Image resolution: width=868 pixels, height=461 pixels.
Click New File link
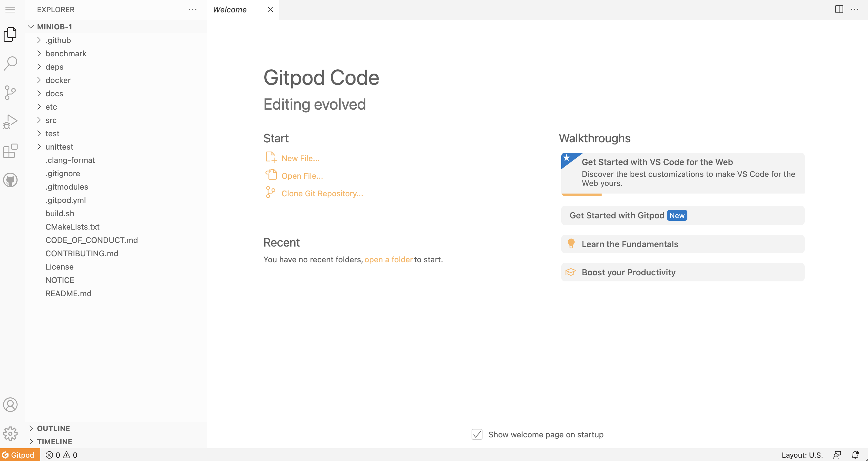(x=300, y=158)
